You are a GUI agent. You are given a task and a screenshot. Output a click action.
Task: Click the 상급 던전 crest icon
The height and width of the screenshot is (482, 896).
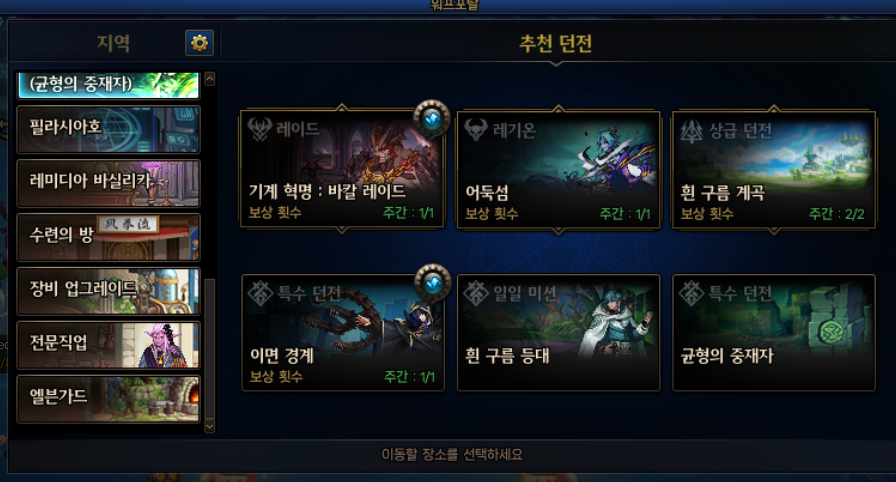691,131
